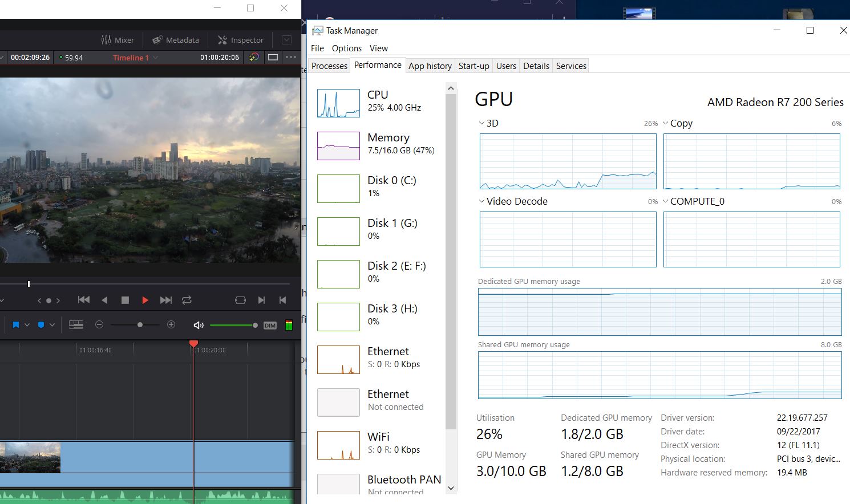Go to previous keyframe arrow
Image resolution: width=850 pixels, height=504 pixels.
click(39, 300)
